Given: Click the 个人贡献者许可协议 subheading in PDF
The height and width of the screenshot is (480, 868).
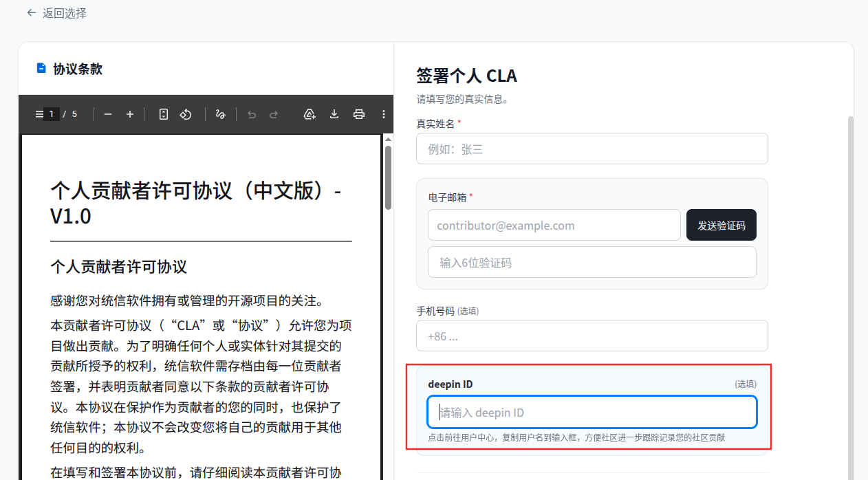Looking at the screenshot, I should (x=118, y=267).
